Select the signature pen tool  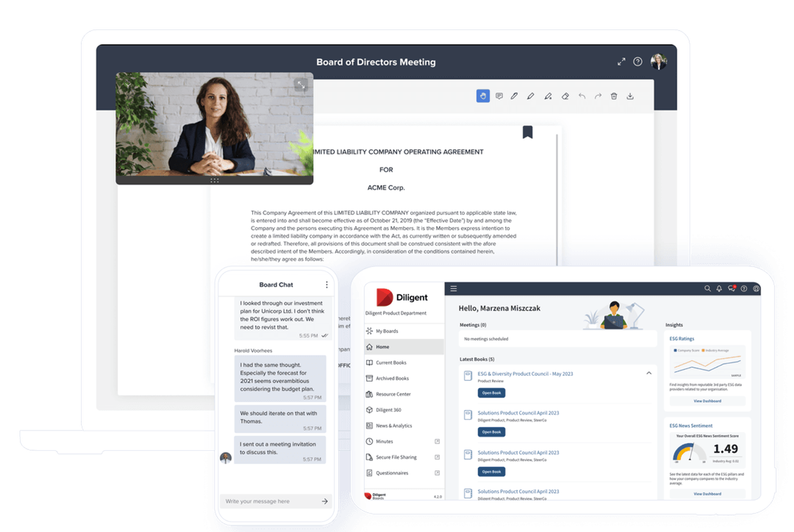548,96
